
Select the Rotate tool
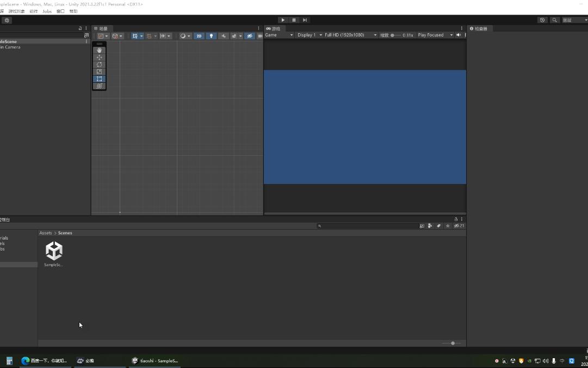tap(99, 64)
